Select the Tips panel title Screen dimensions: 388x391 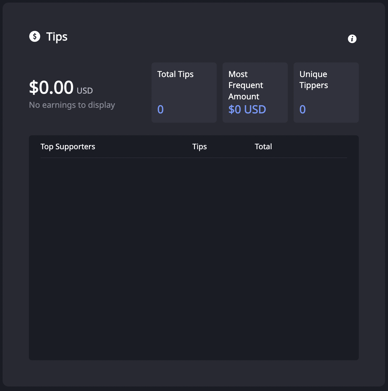[x=57, y=37]
